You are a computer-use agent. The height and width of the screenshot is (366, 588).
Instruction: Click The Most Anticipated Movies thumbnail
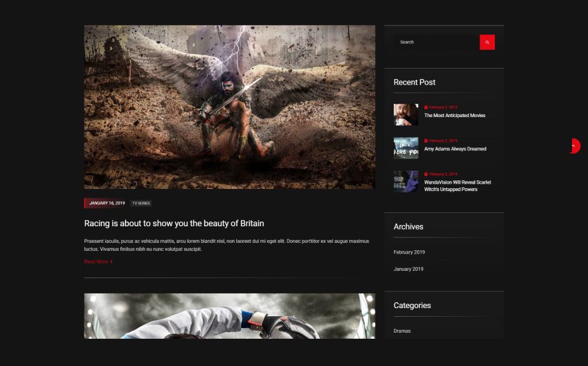pyautogui.click(x=406, y=114)
